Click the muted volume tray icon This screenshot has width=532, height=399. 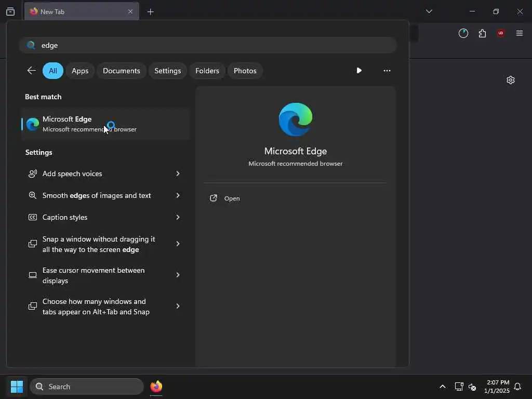(472, 387)
